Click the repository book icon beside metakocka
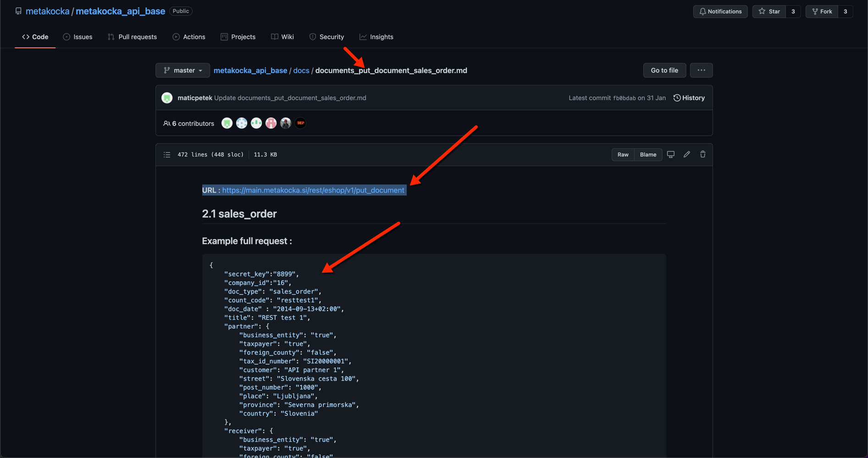Image resolution: width=868 pixels, height=458 pixels. tap(18, 11)
